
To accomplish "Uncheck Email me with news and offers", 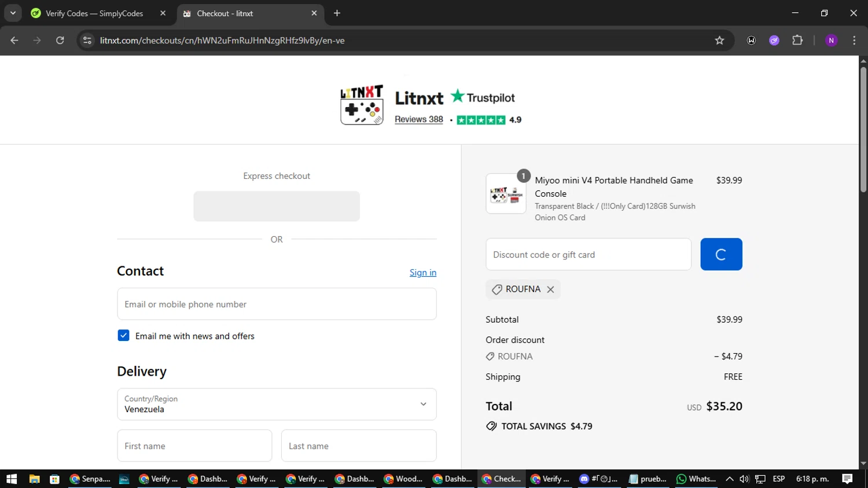I will [x=123, y=336].
